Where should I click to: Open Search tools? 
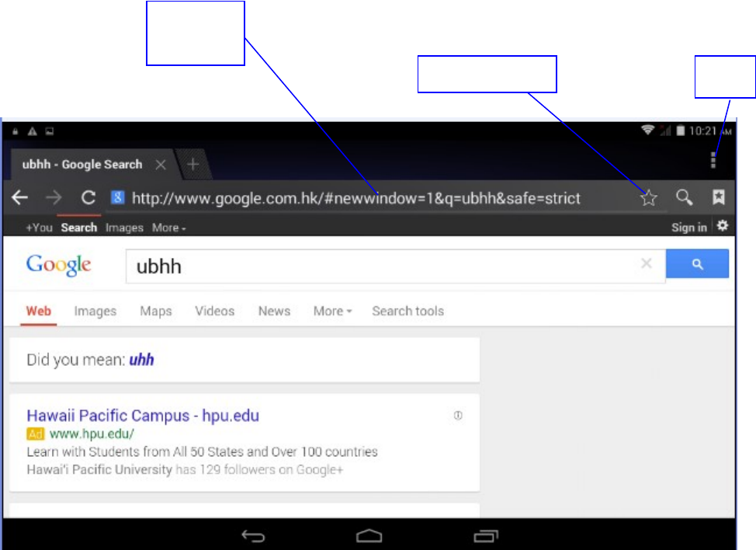pos(408,312)
